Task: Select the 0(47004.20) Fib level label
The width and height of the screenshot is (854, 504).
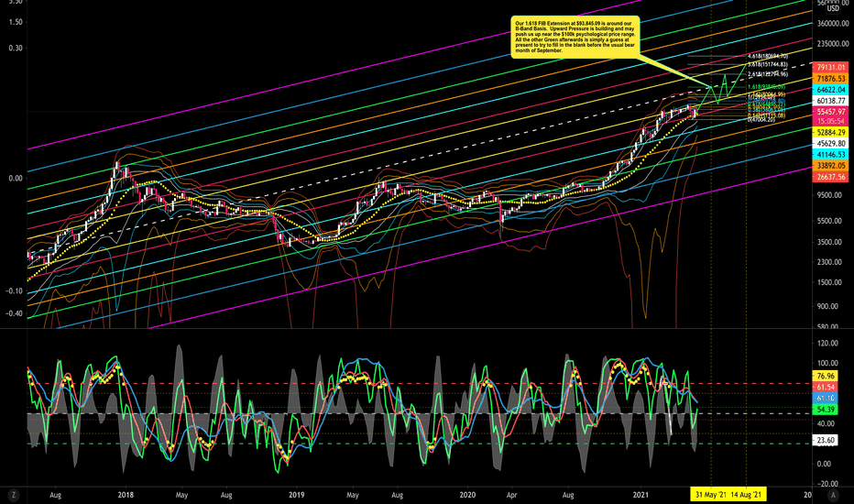Action: [761, 119]
